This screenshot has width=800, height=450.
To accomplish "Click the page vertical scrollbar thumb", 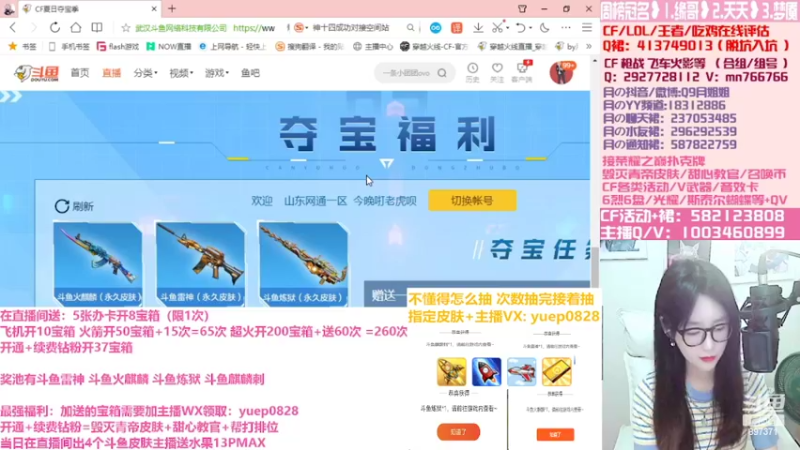I will [x=594, y=266].
